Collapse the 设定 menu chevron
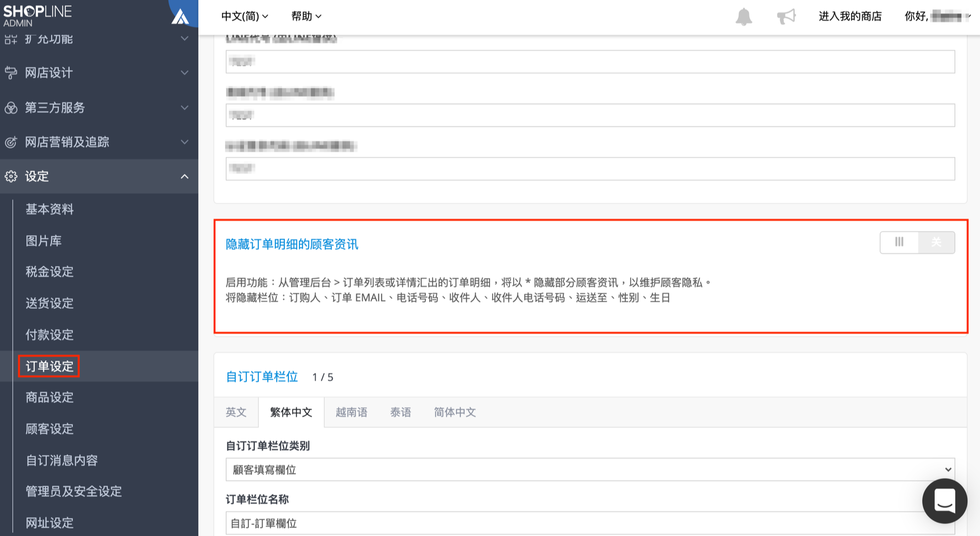 pos(184,176)
